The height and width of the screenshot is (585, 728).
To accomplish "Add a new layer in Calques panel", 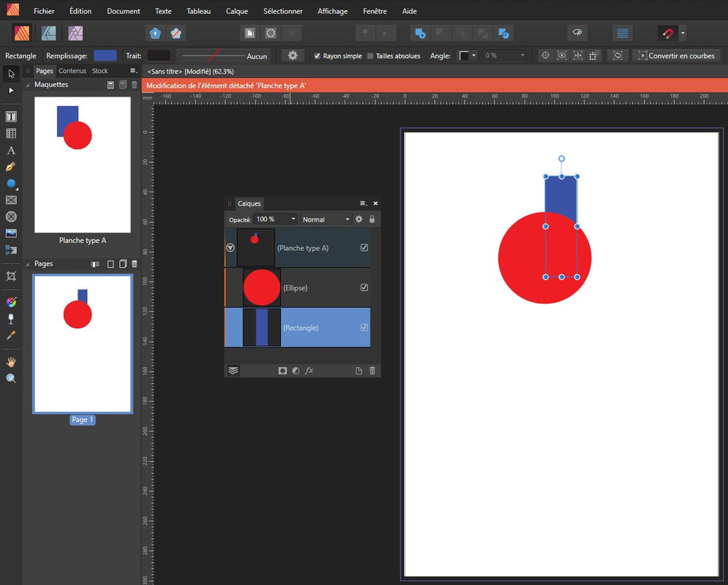I will [359, 371].
